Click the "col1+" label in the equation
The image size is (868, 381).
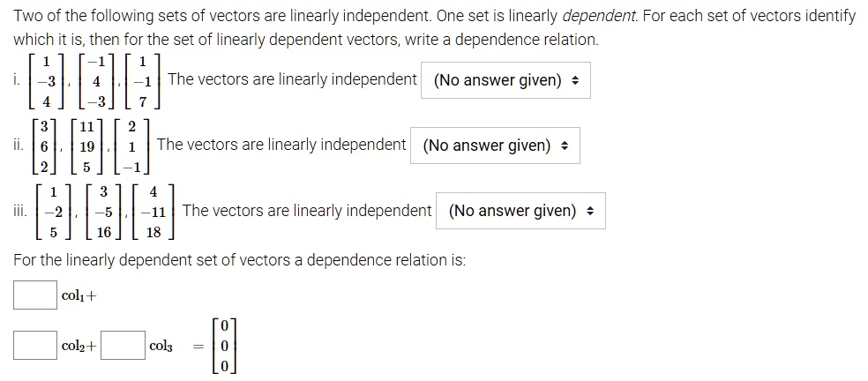click(79, 296)
